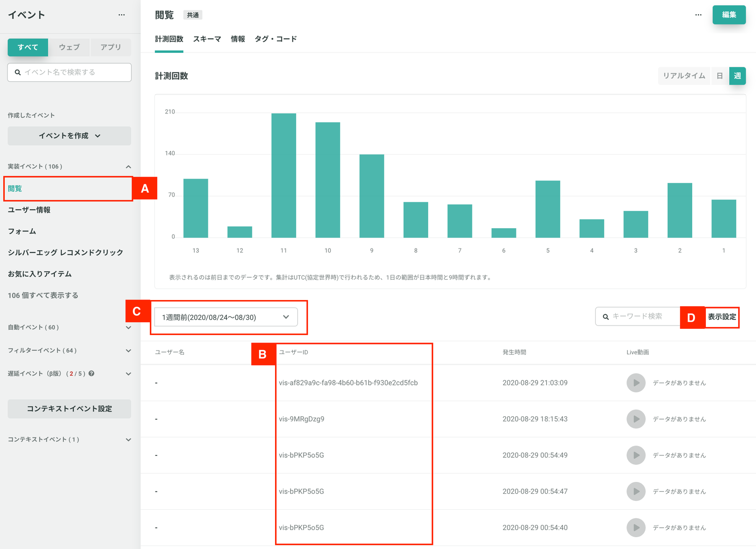Image resolution: width=756 pixels, height=549 pixels.
Task: Select シルバーエッグ レコメンドクリック event
Action: click(65, 253)
